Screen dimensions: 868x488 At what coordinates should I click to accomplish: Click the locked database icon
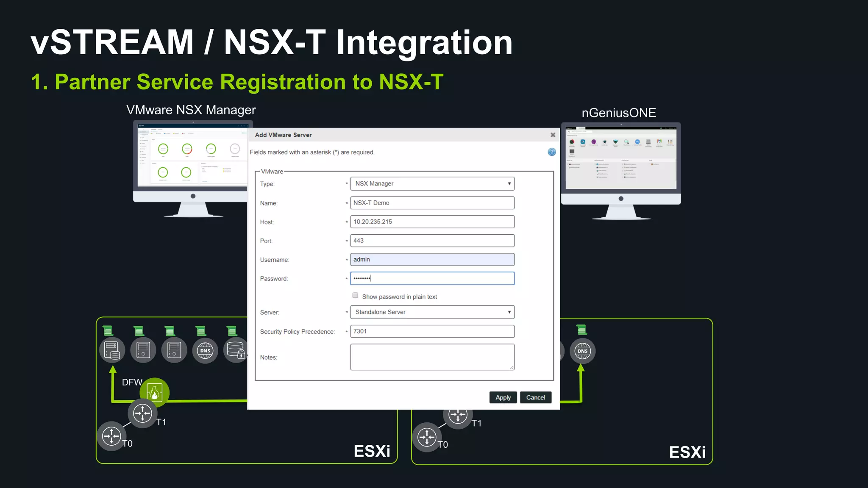[x=236, y=350]
